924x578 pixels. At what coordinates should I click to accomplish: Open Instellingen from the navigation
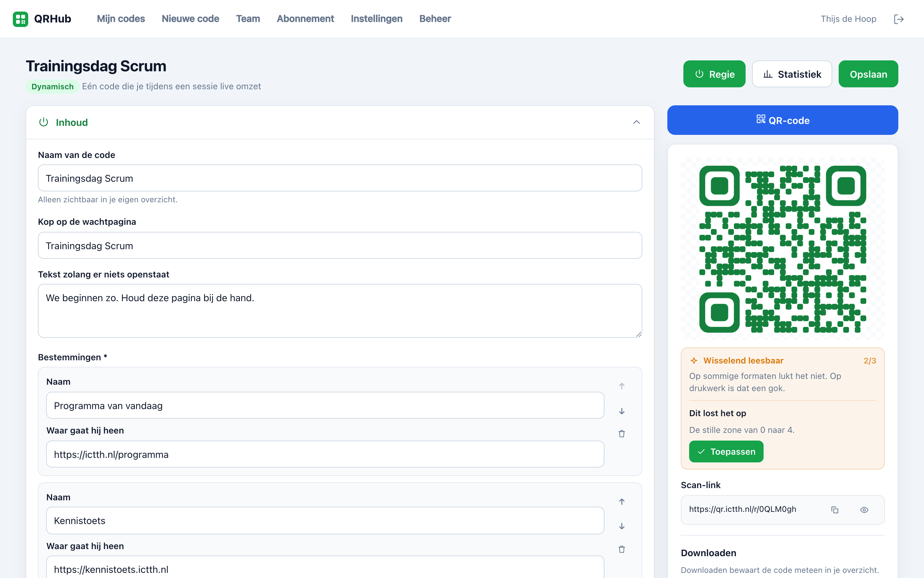tap(376, 19)
